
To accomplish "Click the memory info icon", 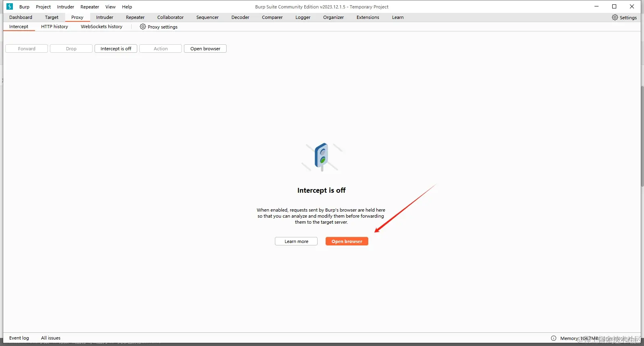I will 553,338.
